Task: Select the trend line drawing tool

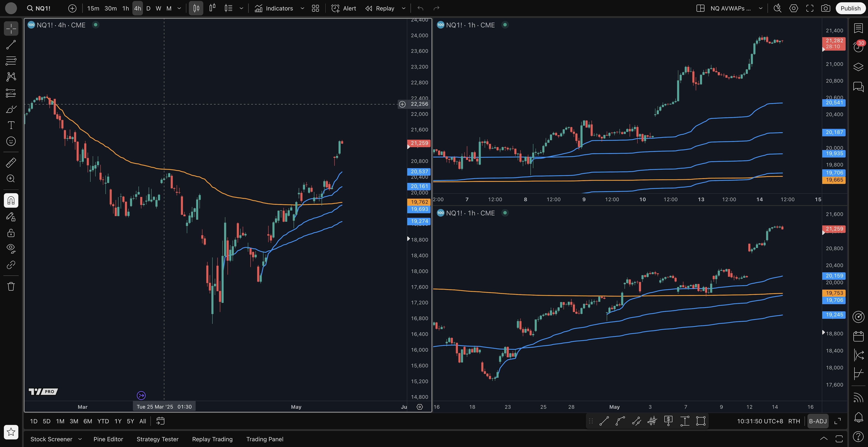Action: click(x=11, y=45)
